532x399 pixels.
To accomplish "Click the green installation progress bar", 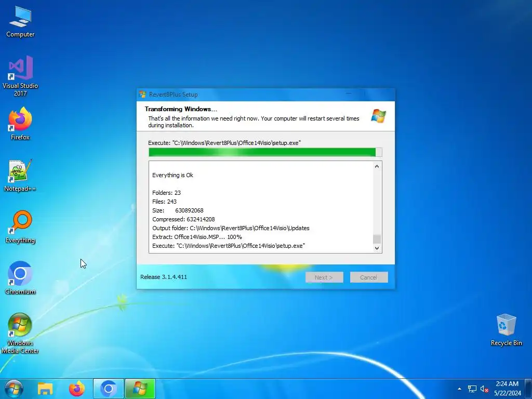I will coord(265,152).
